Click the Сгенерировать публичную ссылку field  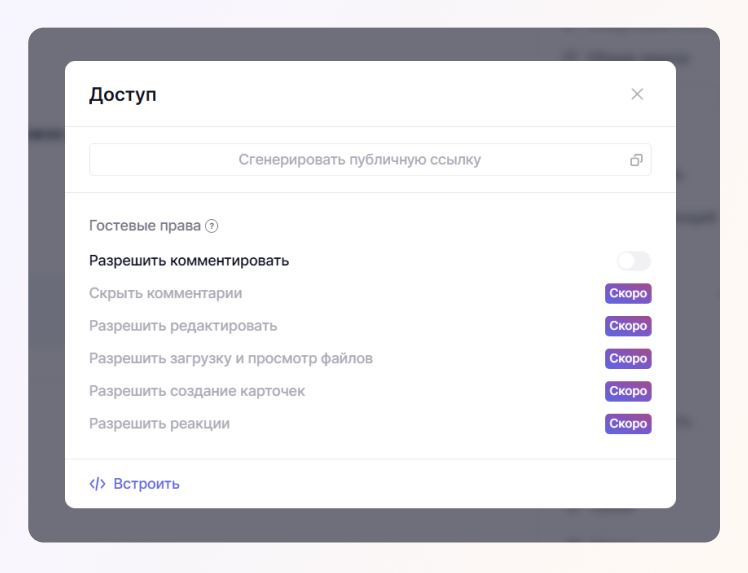point(370,159)
